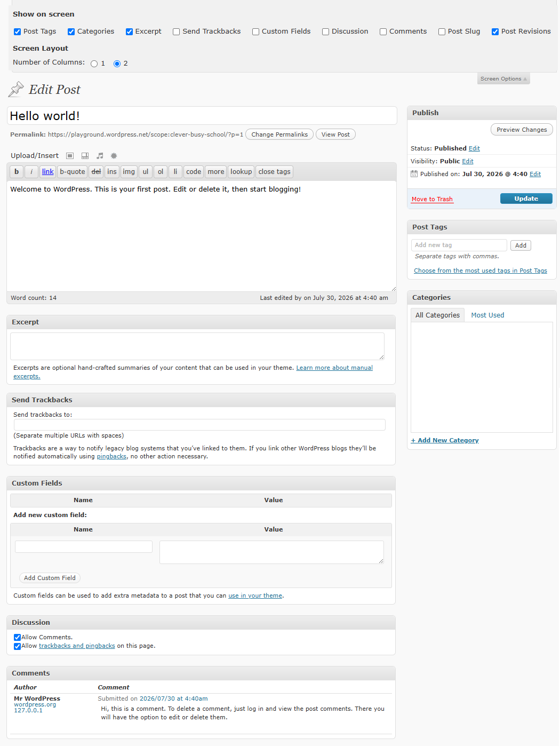Image resolution: width=560 pixels, height=746 pixels.
Task: Click the Add Custom Field button
Action: (x=50, y=578)
